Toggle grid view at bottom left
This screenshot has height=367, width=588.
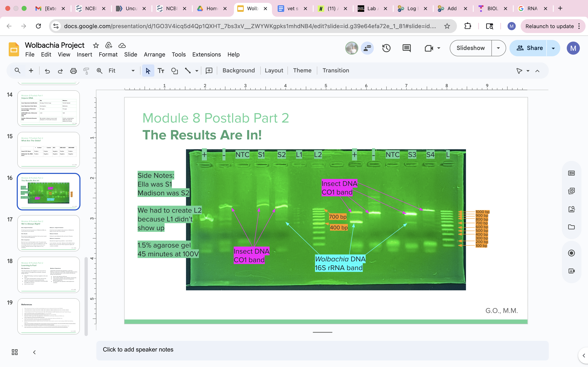[14, 352]
